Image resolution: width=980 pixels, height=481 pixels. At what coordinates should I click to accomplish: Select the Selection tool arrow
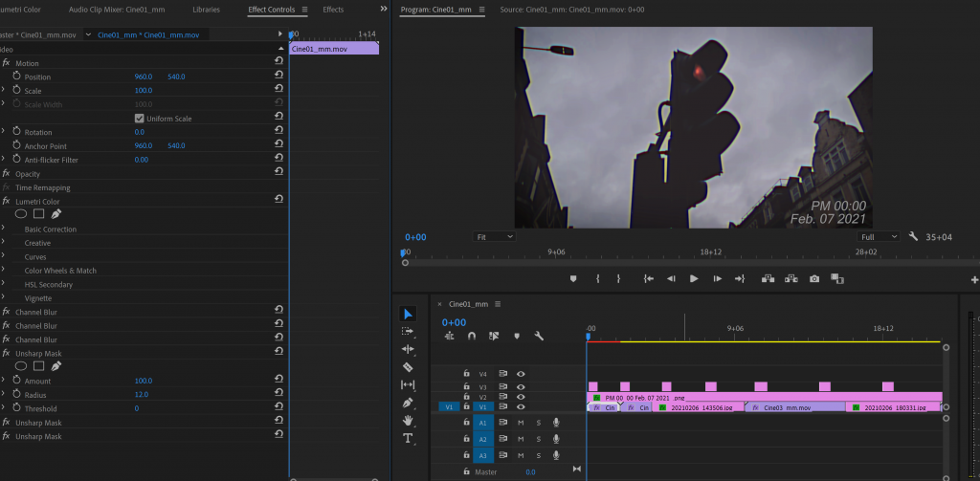[408, 314]
